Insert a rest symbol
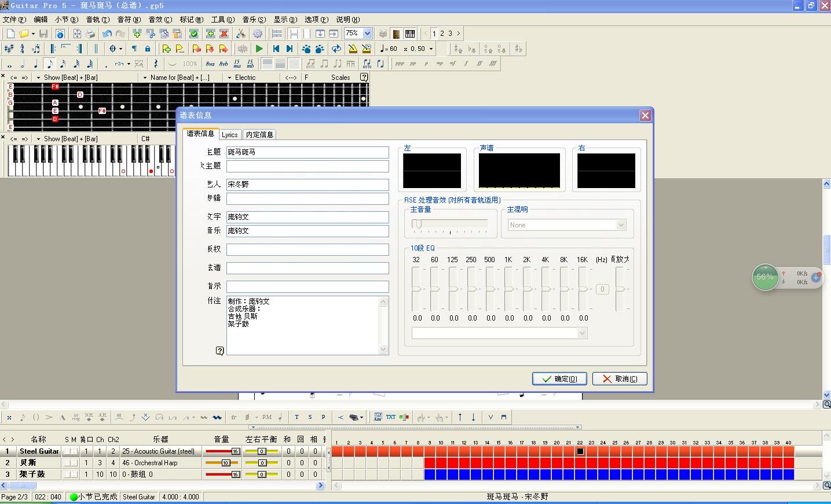 pos(156,64)
